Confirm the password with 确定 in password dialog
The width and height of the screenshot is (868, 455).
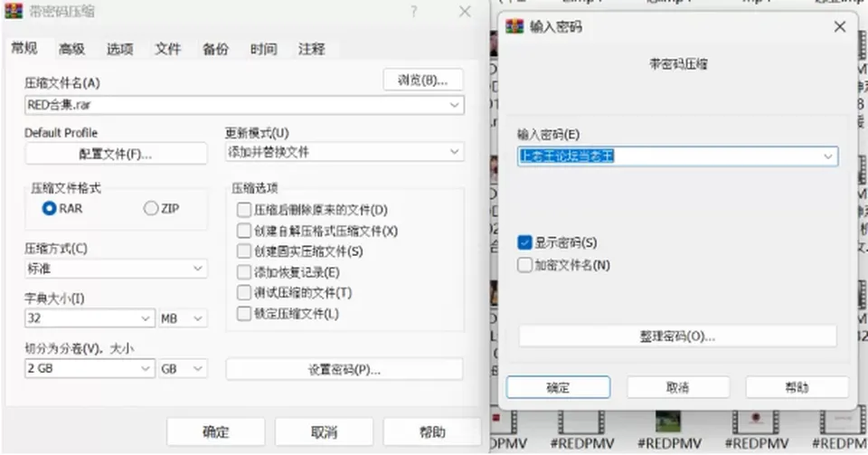click(x=558, y=387)
